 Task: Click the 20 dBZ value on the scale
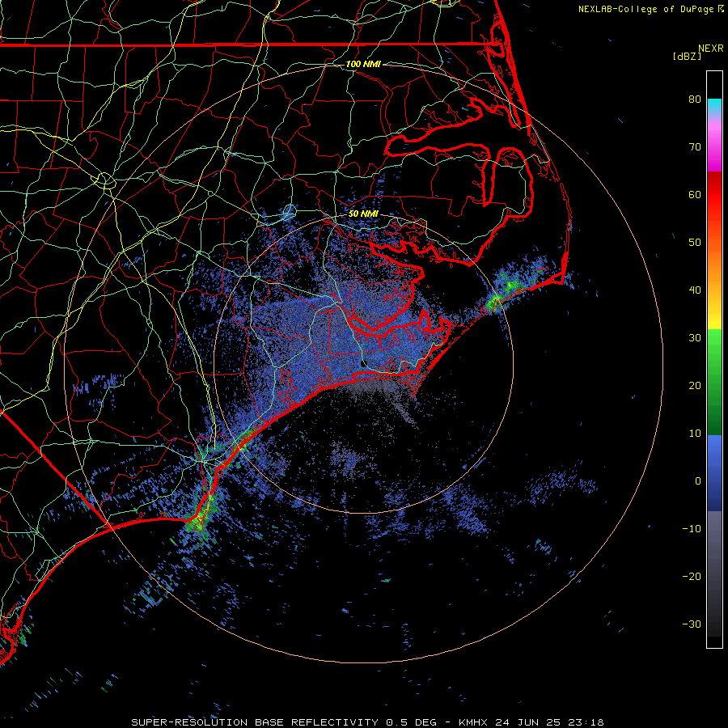point(695,386)
